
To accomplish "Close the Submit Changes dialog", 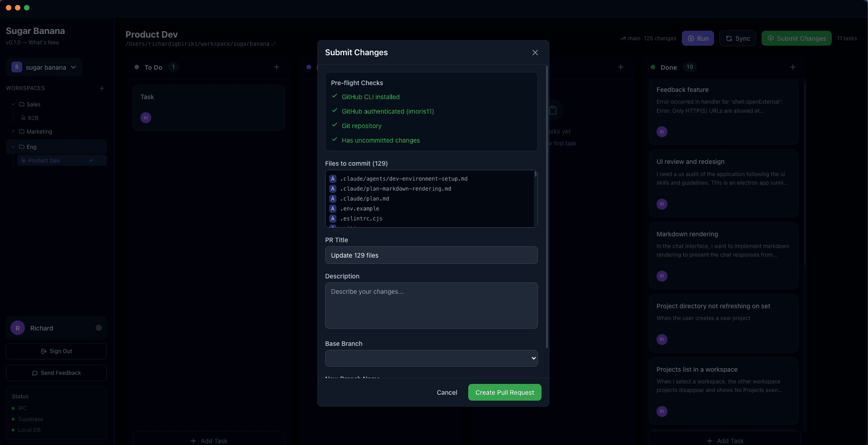I will click(x=535, y=53).
